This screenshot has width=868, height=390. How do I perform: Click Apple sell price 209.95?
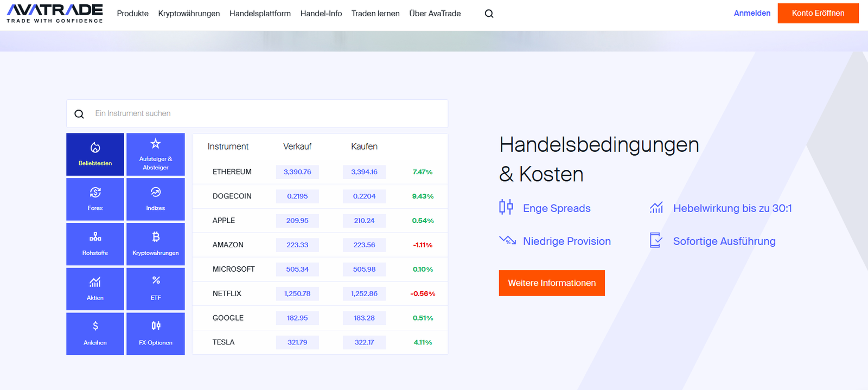click(x=297, y=221)
